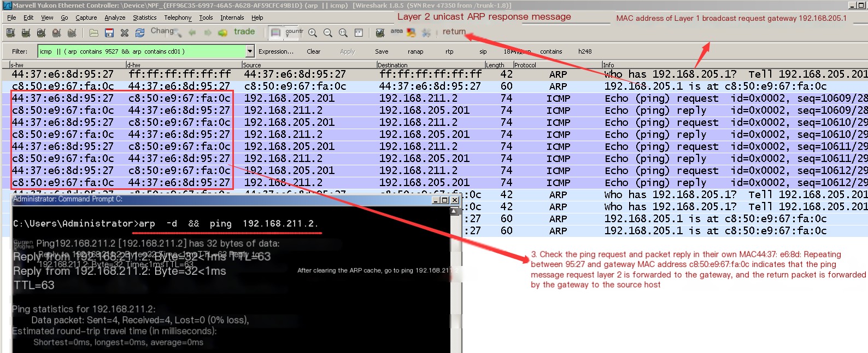Apply the rtp filter shortcut

449,51
